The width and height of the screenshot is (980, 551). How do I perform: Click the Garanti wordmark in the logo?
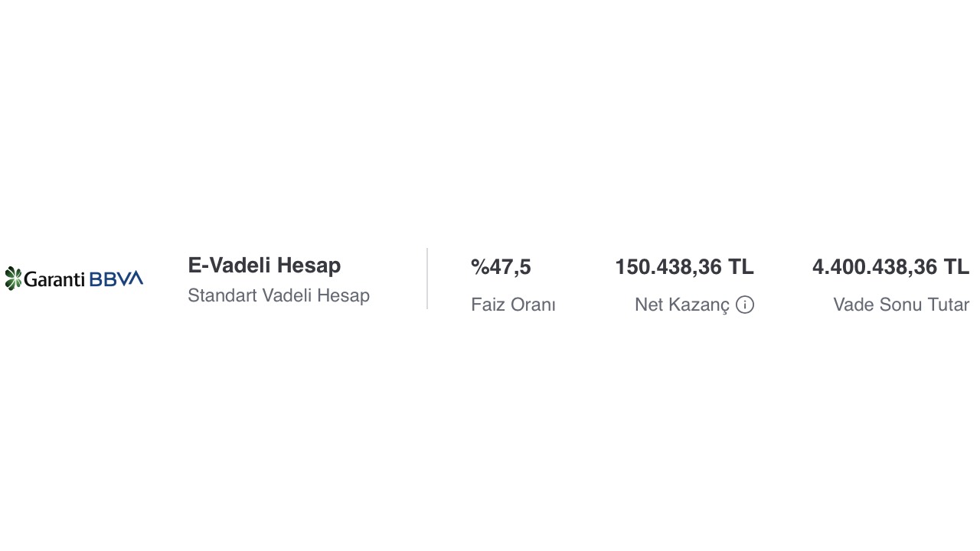point(54,279)
